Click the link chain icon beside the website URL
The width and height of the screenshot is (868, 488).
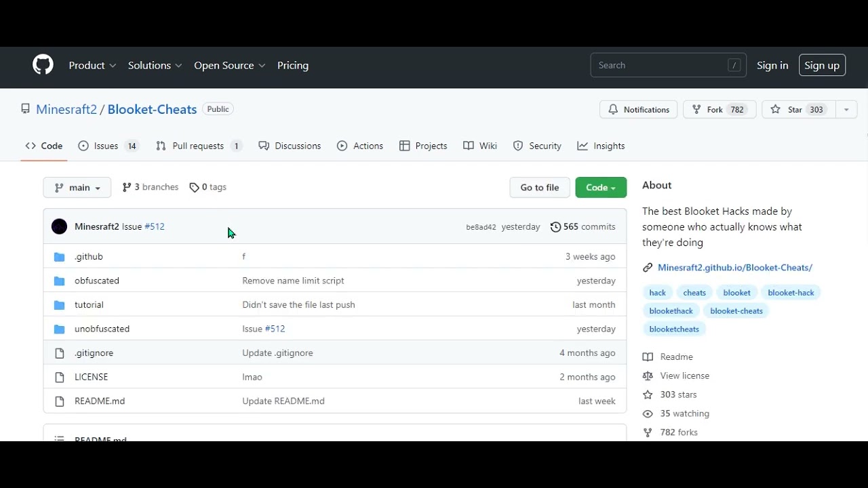click(648, 268)
